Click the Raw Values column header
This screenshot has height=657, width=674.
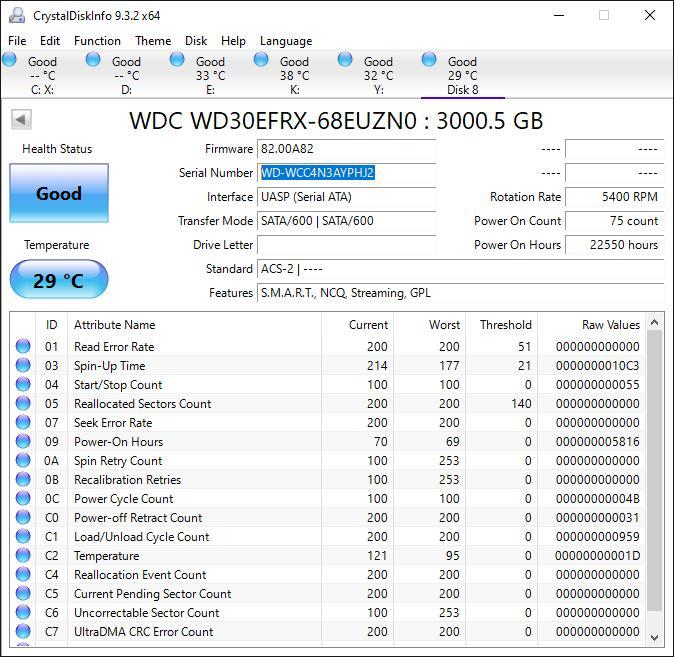pyautogui.click(x=591, y=325)
